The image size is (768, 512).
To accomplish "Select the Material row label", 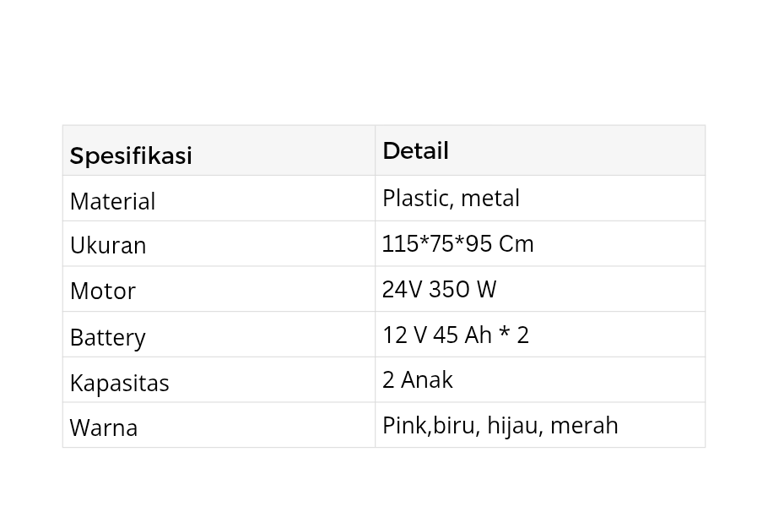I will pos(113,201).
